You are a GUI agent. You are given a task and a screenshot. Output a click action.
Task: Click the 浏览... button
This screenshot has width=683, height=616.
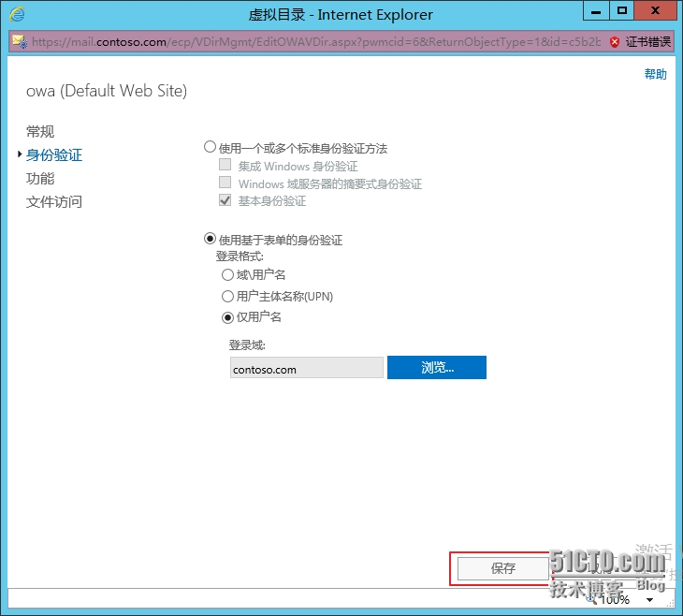437,368
